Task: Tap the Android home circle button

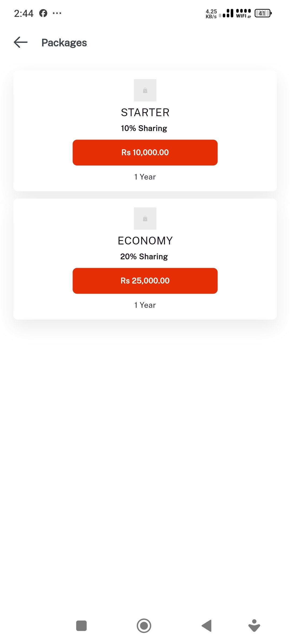Action: click(x=144, y=626)
